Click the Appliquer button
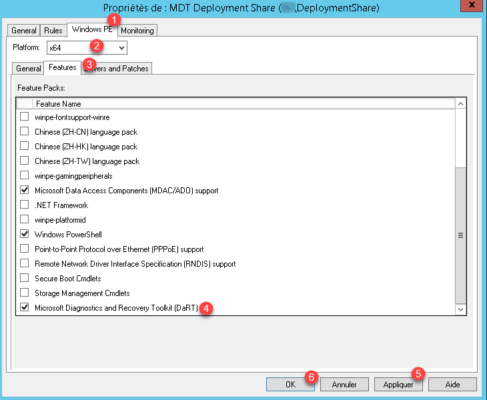This screenshot has height=400, width=487. tap(398, 384)
